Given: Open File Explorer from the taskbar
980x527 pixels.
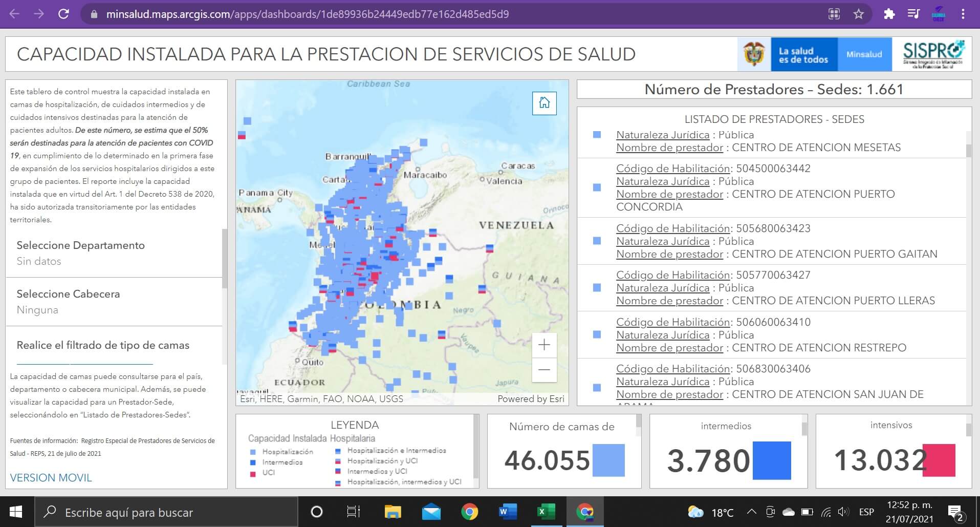Looking at the screenshot, I should [x=393, y=512].
